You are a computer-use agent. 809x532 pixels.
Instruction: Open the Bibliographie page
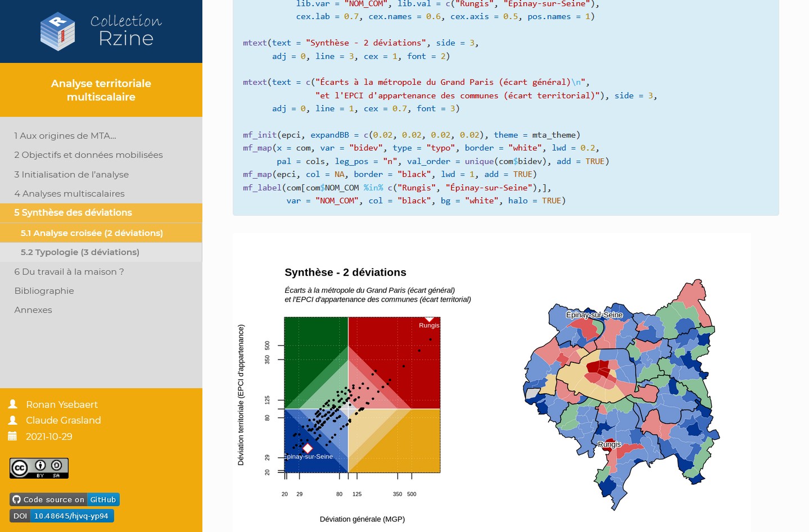44,290
